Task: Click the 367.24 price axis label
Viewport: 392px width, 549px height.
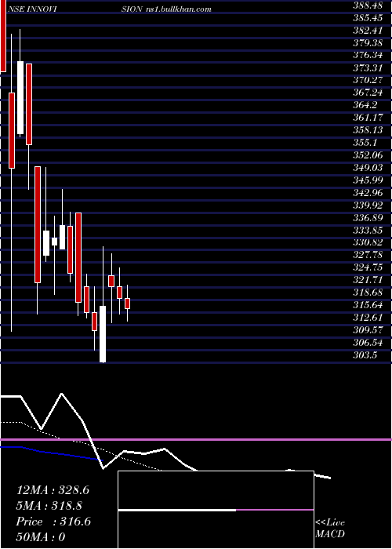Action: [x=368, y=93]
